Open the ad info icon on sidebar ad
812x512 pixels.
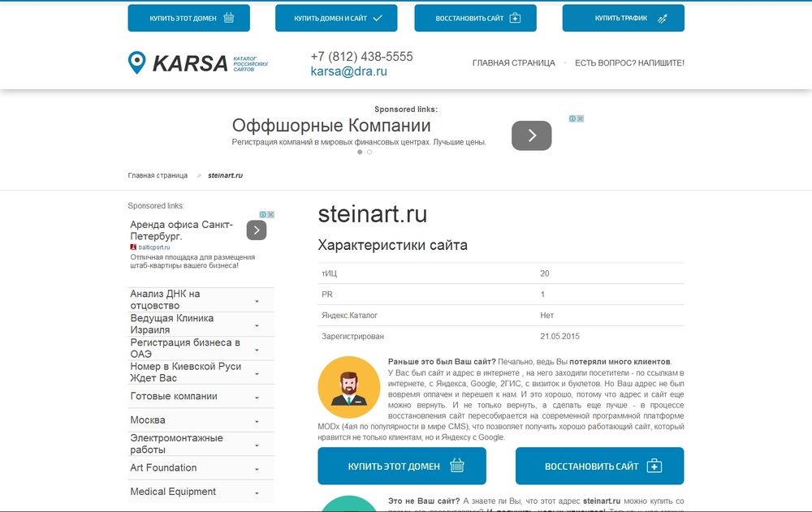click(263, 214)
